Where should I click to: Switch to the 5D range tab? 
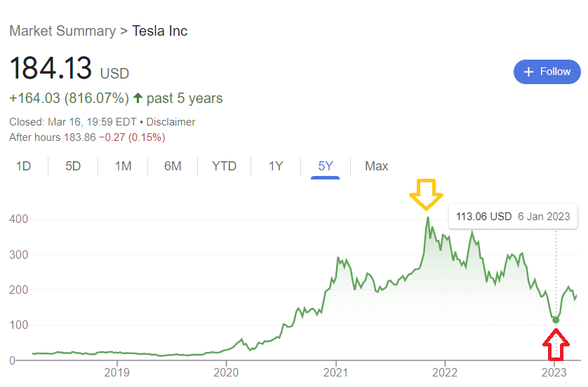coord(73,166)
